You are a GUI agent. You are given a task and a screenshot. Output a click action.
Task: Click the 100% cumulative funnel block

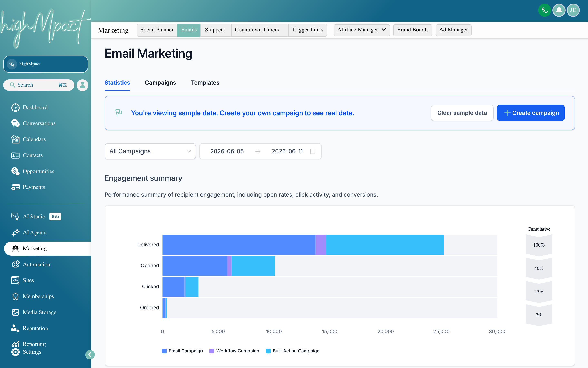[x=539, y=245]
